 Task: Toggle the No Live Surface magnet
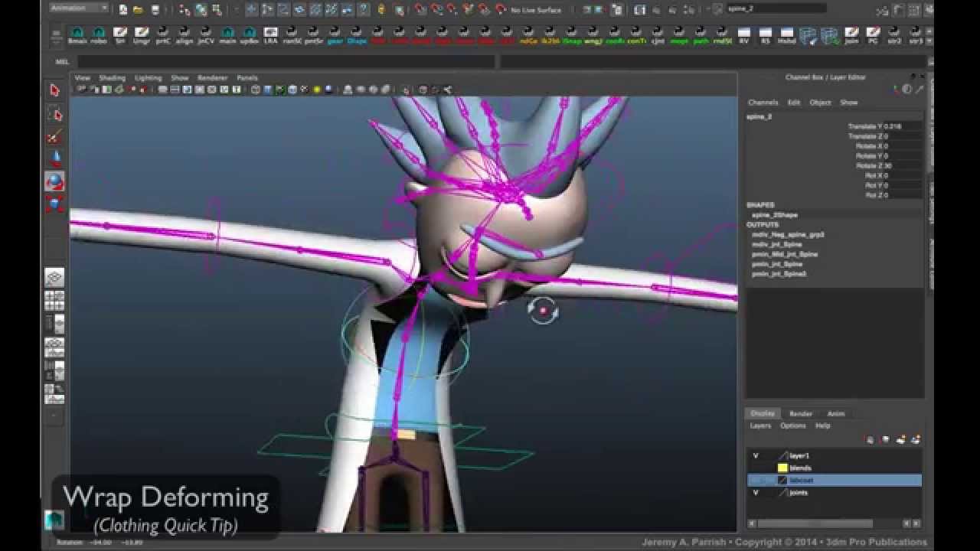[x=501, y=9]
